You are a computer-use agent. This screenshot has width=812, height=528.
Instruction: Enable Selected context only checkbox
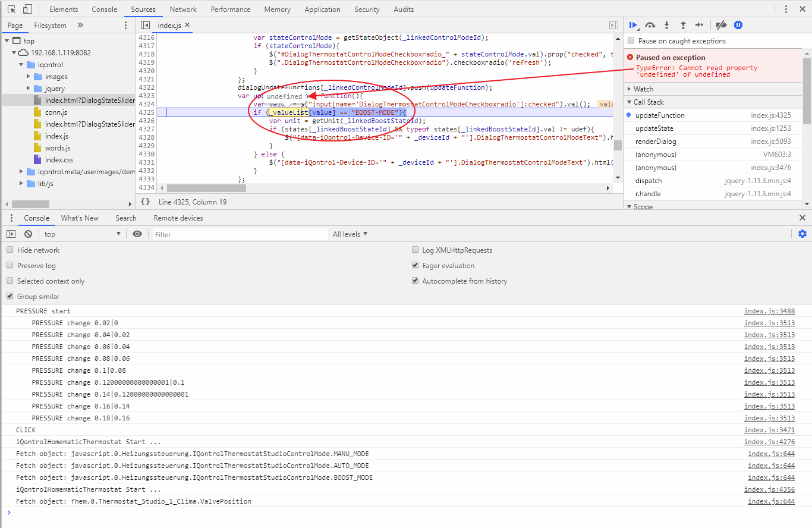pyautogui.click(x=10, y=281)
